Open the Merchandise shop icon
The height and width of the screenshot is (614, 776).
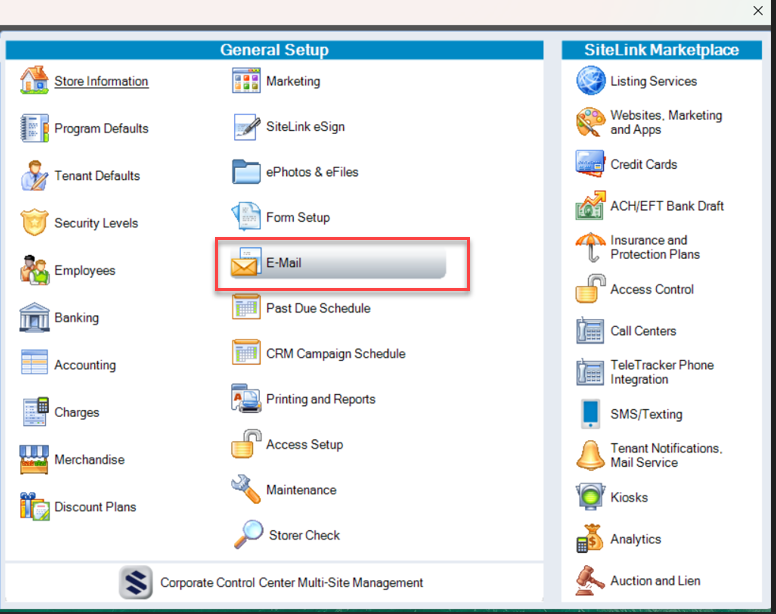point(34,459)
